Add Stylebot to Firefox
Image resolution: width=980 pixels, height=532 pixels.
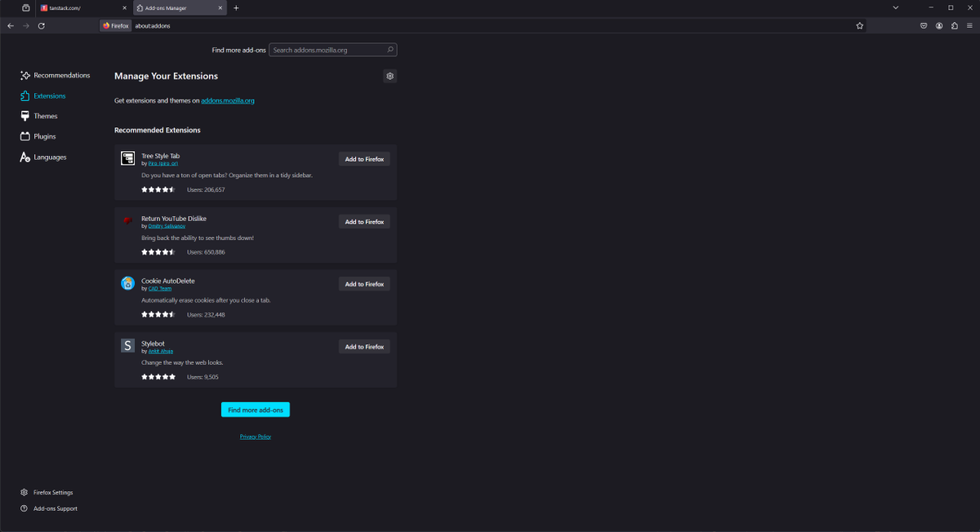coord(364,347)
